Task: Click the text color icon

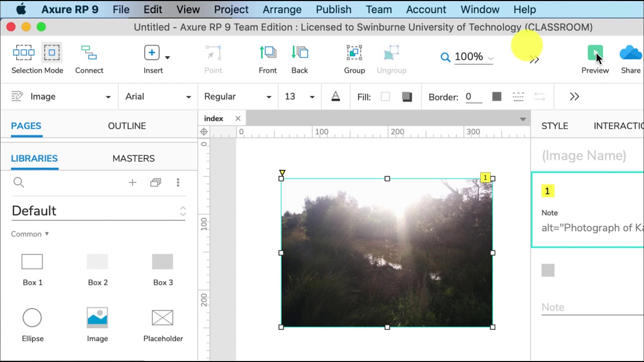Action: pyautogui.click(x=336, y=97)
